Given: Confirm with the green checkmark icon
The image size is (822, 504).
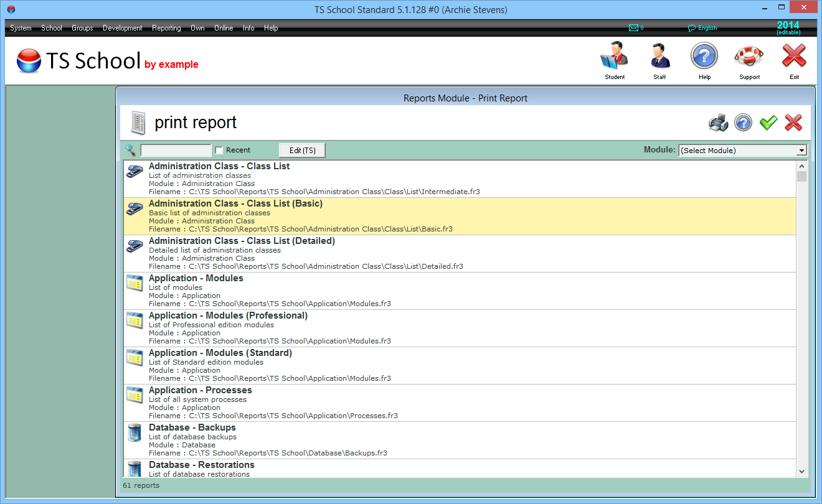Looking at the screenshot, I should click(x=768, y=123).
